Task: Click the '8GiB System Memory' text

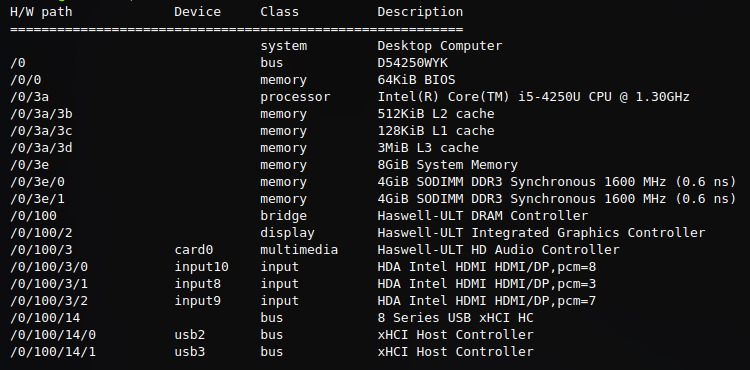Action: pyautogui.click(x=447, y=165)
